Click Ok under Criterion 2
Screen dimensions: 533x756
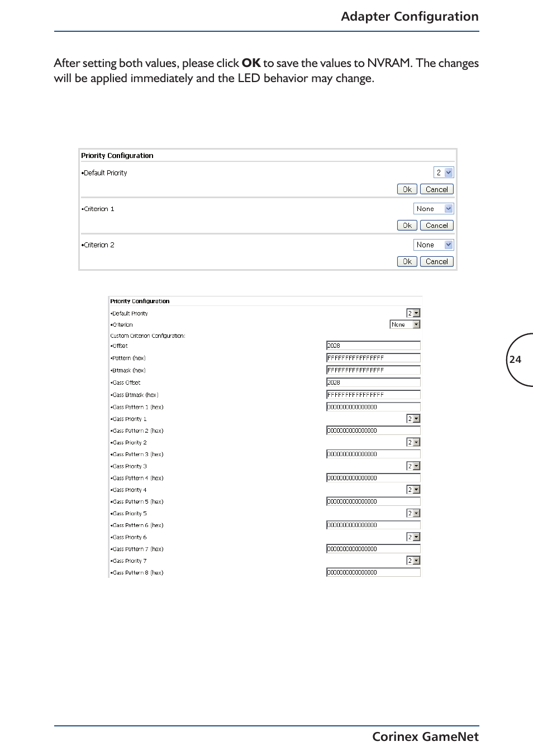coord(407,261)
